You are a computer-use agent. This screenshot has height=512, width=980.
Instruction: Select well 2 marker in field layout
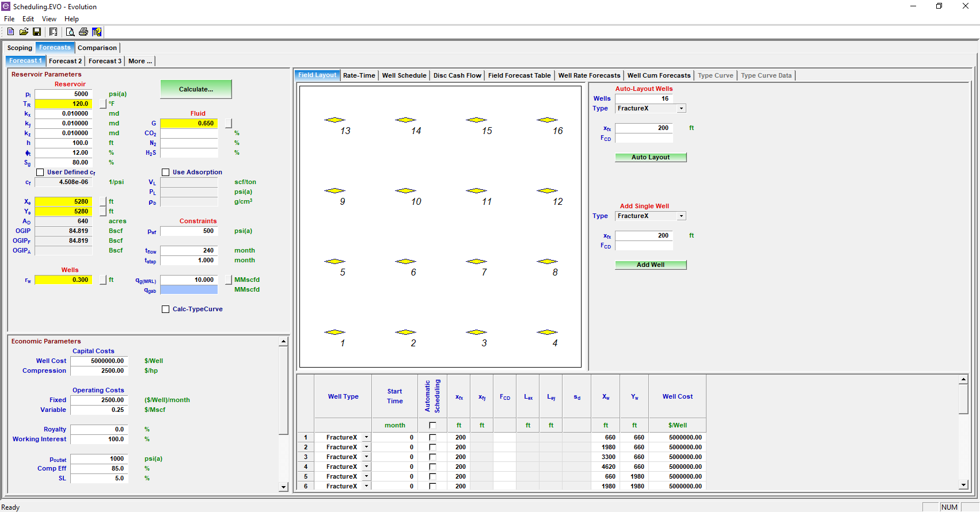[405, 332]
